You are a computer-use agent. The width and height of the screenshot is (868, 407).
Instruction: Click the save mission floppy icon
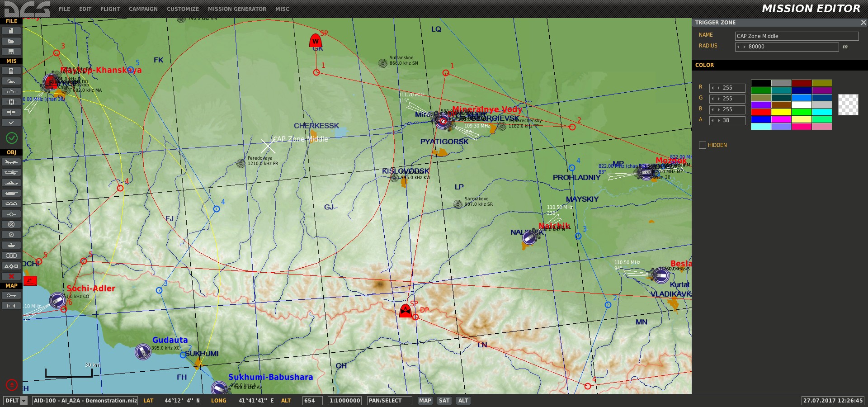(11, 52)
